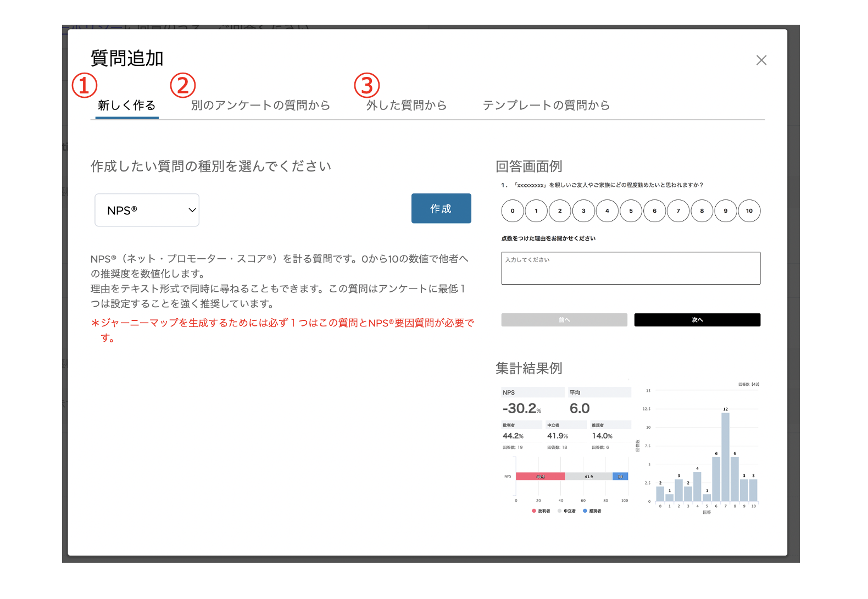Click the 入力してください reason text field
The image size is (868, 599).
pyautogui.click(x=631, y=268)
